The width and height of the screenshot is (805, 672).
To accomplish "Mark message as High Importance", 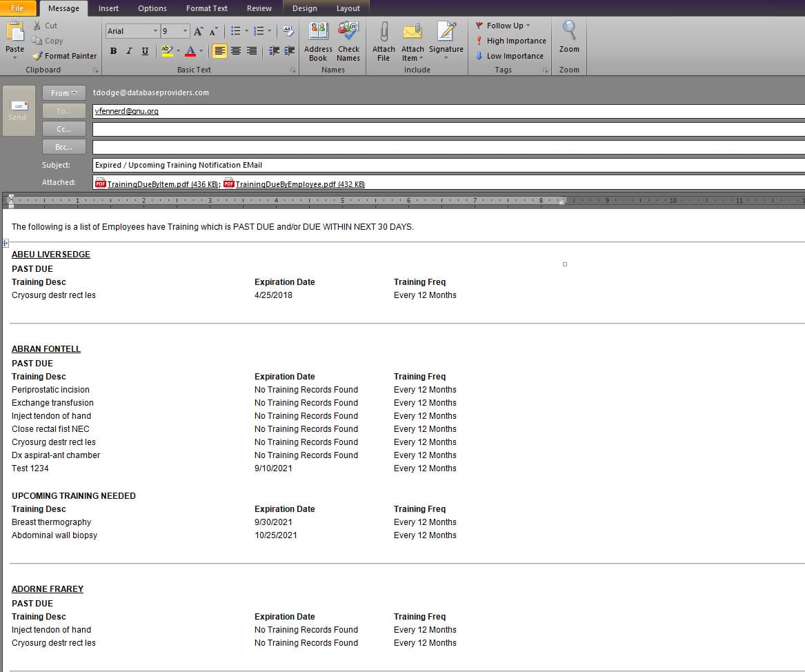I will 511,41.
